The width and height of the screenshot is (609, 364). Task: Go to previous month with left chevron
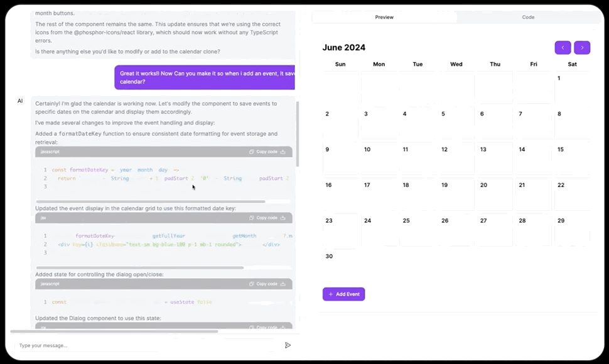[563, 48]
